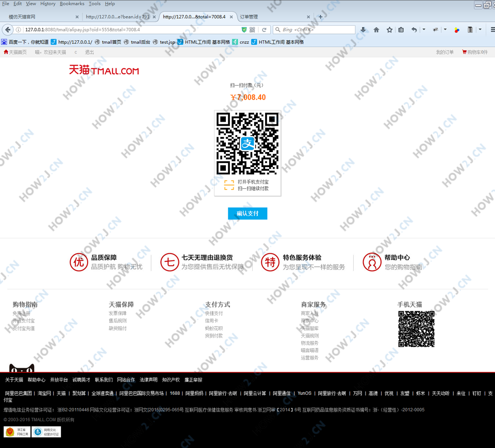495x448 pixels.
Task: Reload the current page
Action: click(264, 30)
